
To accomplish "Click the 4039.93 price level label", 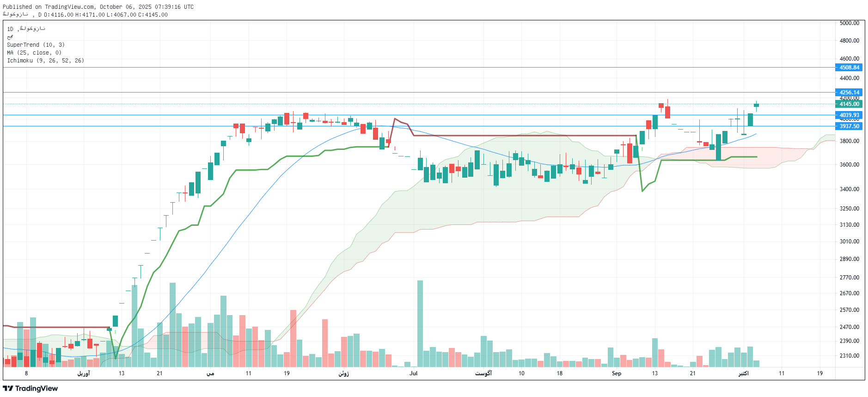I will 849,115.
